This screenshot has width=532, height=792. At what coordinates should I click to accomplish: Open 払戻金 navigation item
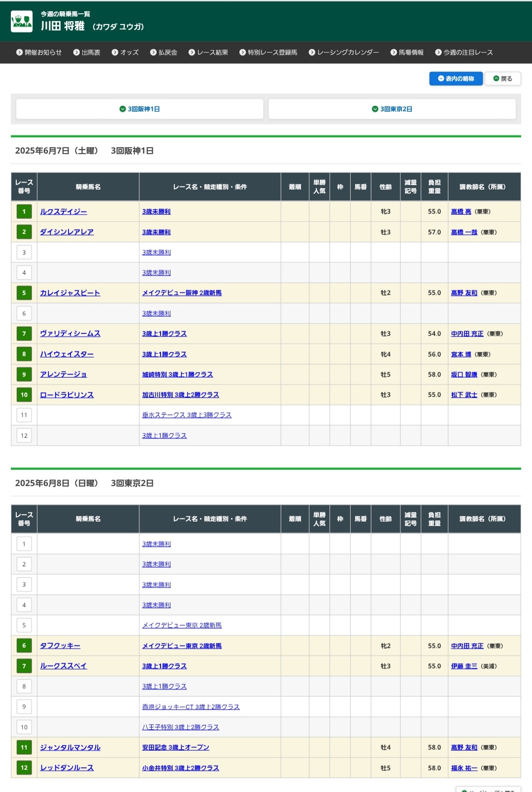pos(164,52)
